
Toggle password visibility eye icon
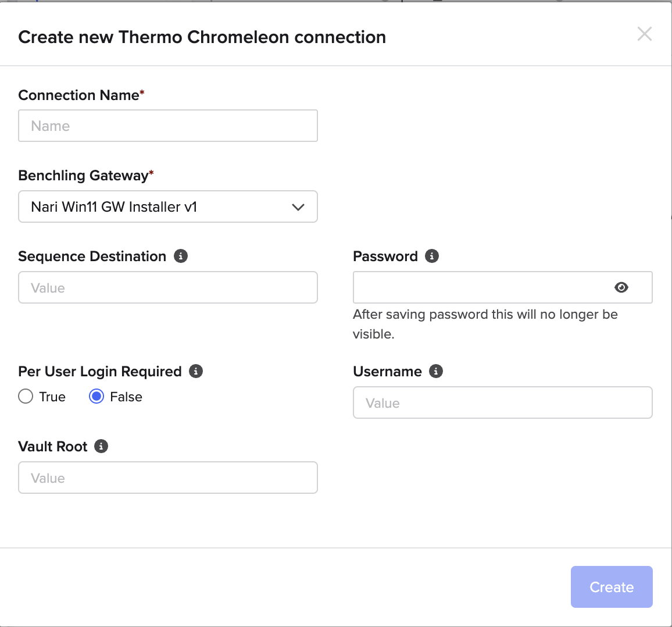point(621,287)
